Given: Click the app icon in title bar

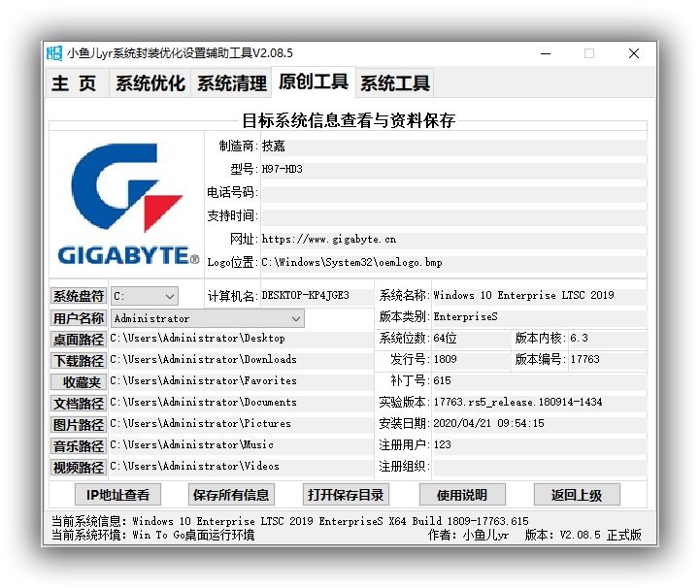Looking at the screenshot, I should [x=55, y=53].
